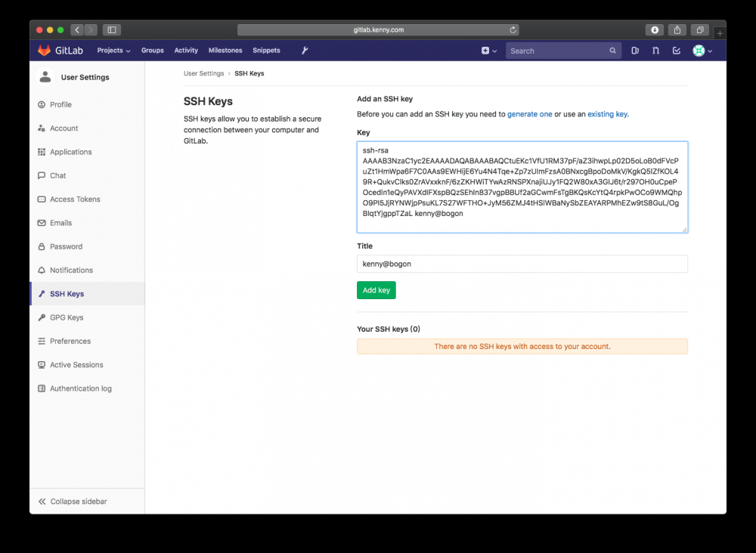Open the new item plus dropdown
The image size is (756, 553).
[x=489, y=51]
